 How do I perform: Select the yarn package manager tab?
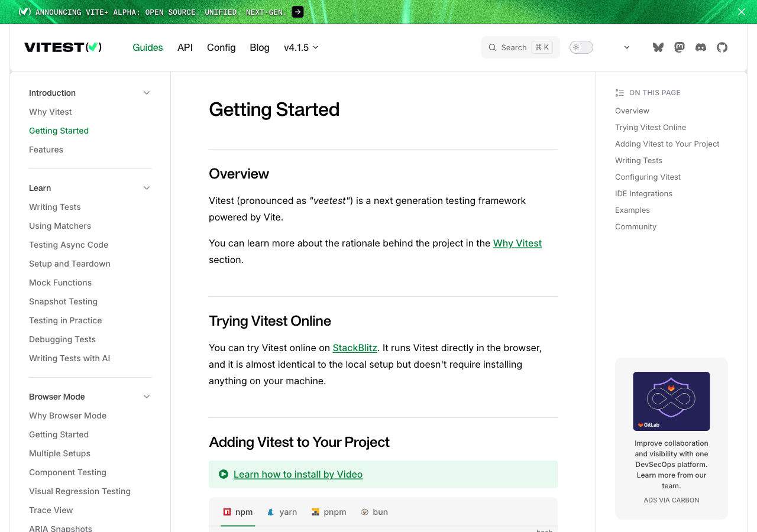point(282,512)
